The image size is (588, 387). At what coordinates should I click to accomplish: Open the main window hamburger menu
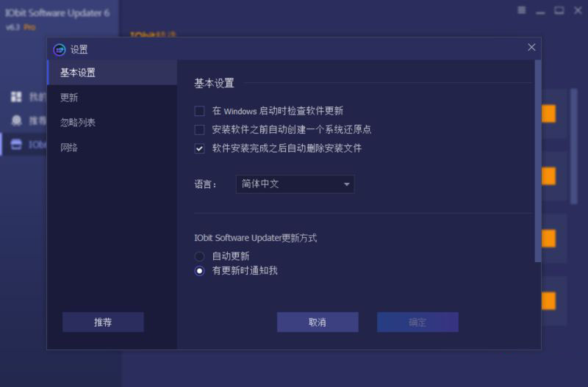click(521, 10)
